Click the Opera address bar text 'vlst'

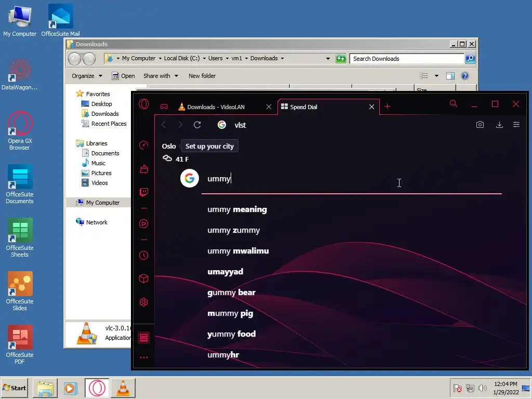(240, 125)
